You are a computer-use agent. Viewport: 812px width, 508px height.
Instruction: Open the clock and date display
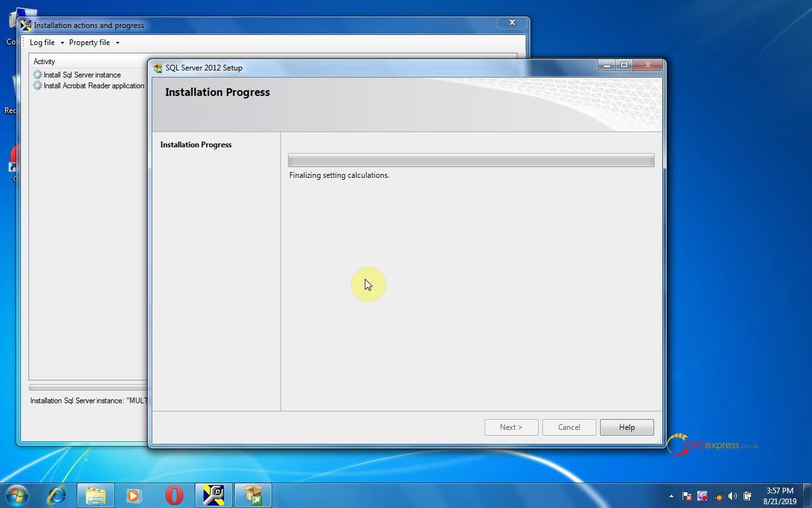(780, 495)
